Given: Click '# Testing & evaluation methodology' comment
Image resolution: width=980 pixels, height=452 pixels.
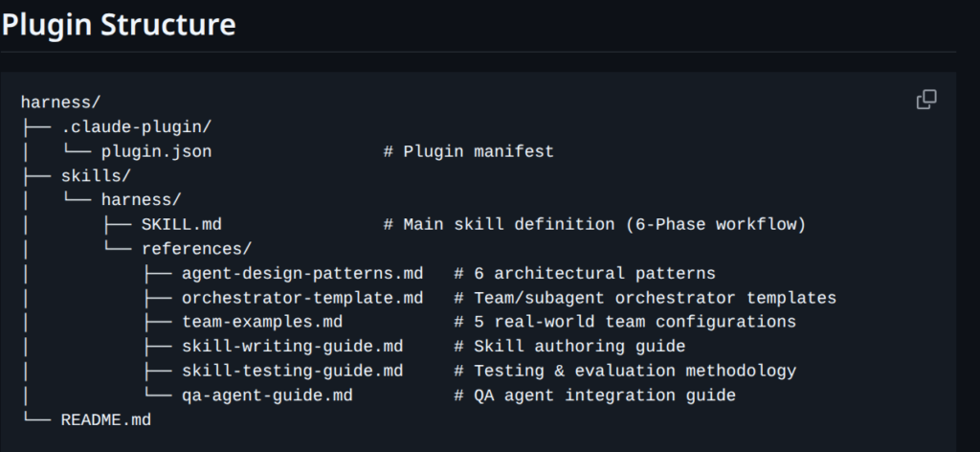Looking at the screenshot, I should [625, 371].
